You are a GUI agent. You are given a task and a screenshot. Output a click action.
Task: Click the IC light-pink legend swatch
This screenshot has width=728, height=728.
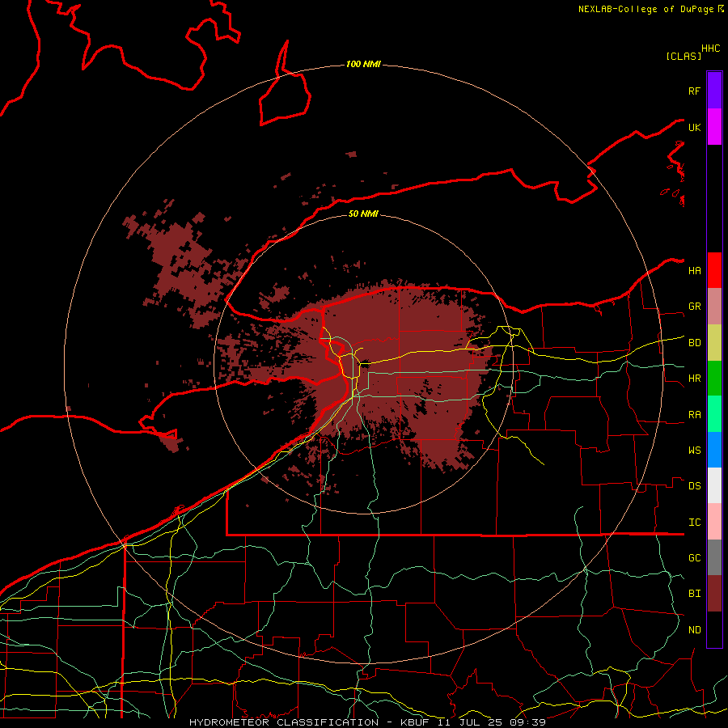[714, 522]
